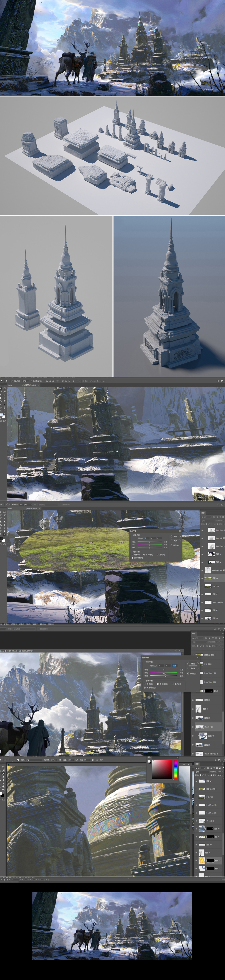Select the 图层 Layers tab in the grass-patch window
This screenshot has width=225, height=980.
(x=203, y=513)
